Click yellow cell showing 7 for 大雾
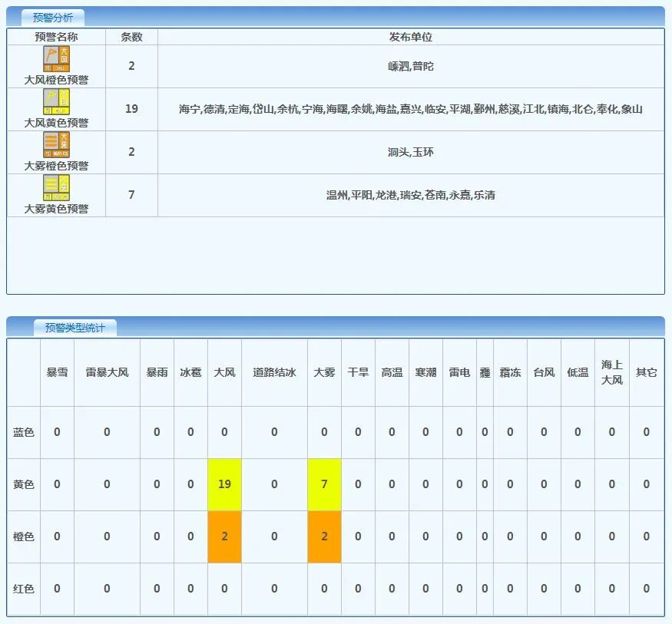Image resolution: width=672 pixels, height=624 pixels. (x=324, y=484)
